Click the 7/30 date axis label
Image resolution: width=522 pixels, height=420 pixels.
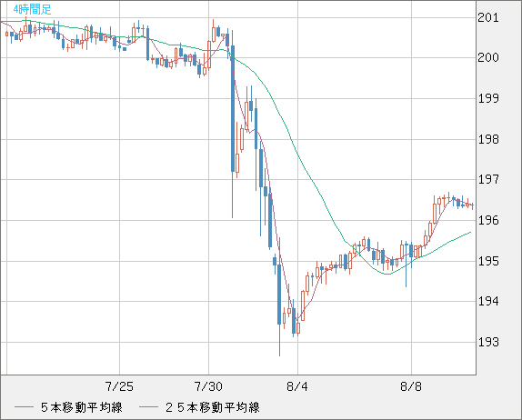pos(208,386)
